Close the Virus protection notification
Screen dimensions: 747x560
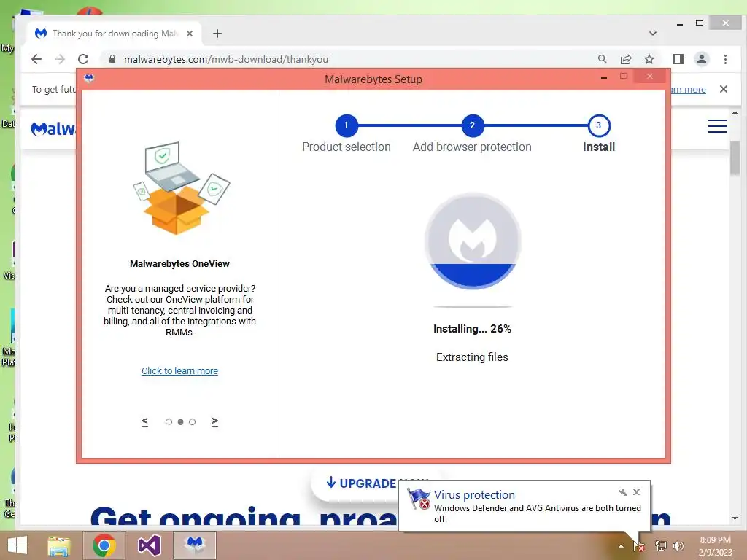point(636,492)
